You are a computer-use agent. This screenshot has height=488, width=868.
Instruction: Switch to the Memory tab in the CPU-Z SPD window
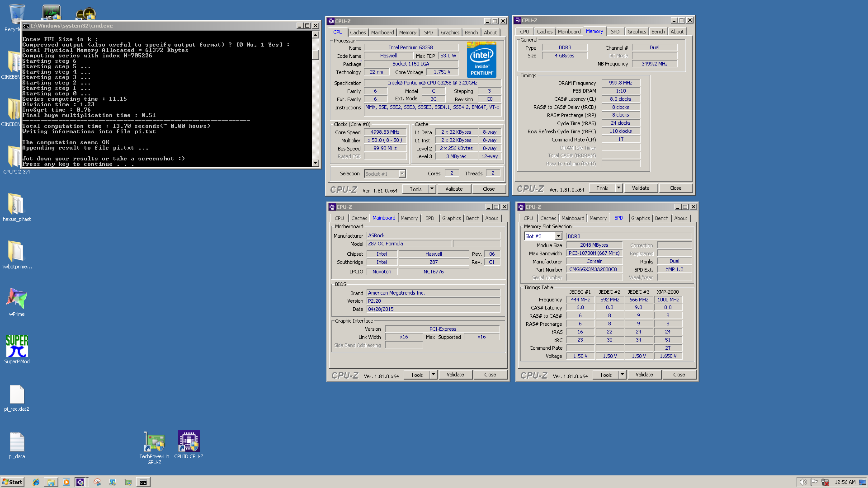tap(598, 218)
